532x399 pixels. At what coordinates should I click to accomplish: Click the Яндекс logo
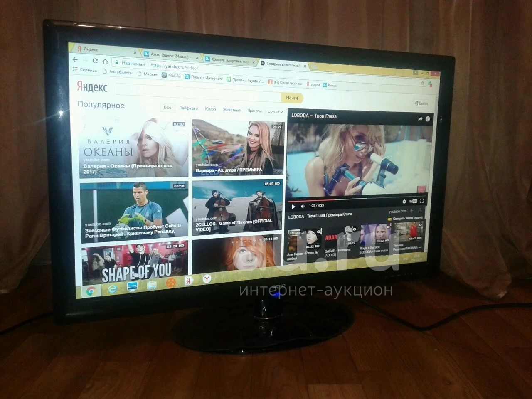click(x=92, y=87)
